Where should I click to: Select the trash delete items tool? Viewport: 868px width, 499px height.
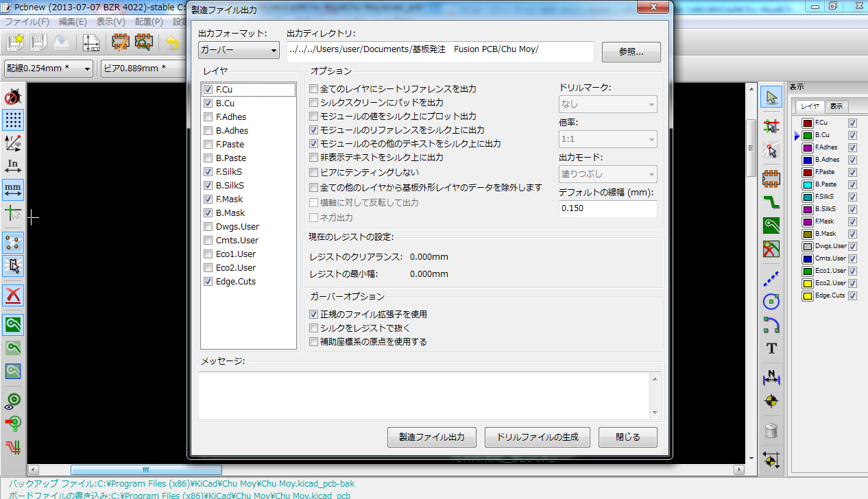[x=772, y=430]
